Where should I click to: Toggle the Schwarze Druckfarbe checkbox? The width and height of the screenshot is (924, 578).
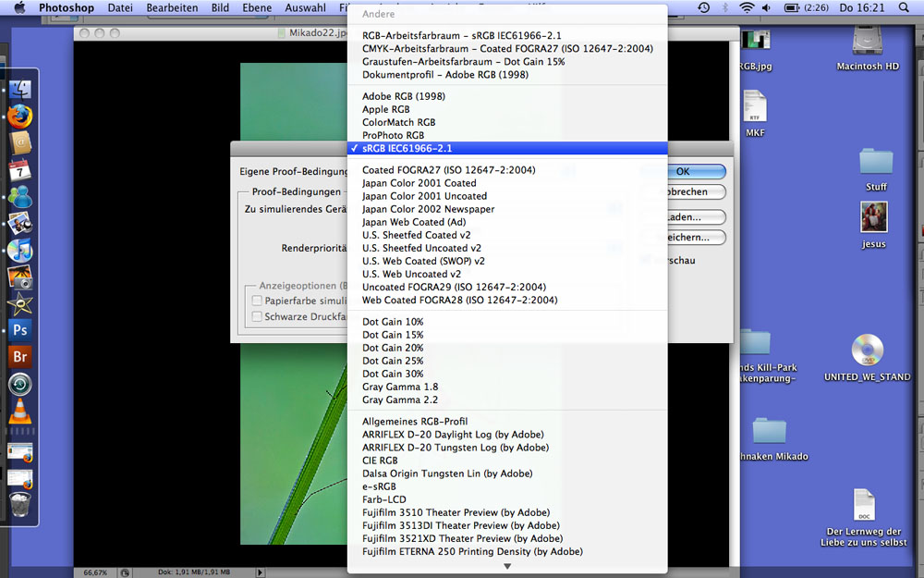pos(258,317)
